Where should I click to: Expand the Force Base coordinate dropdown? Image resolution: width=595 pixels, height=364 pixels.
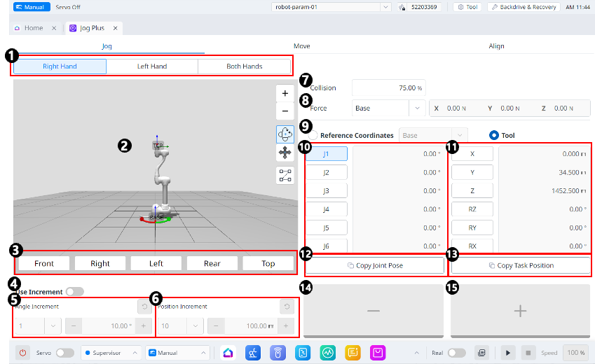(417, 108)
